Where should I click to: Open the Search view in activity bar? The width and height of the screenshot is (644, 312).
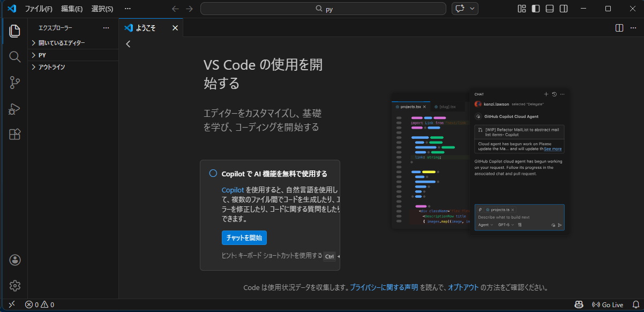click(15, 57)
